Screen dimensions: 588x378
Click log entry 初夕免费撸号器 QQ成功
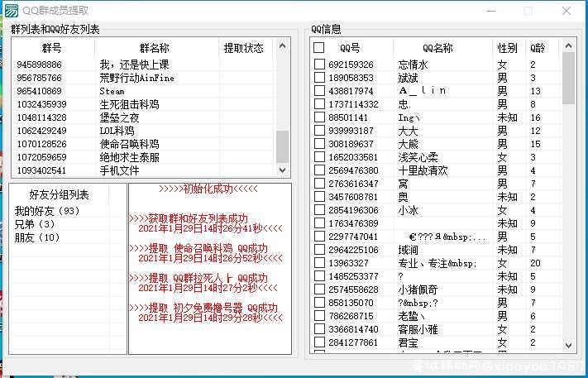pyautogui.click(x=203, y=308)
